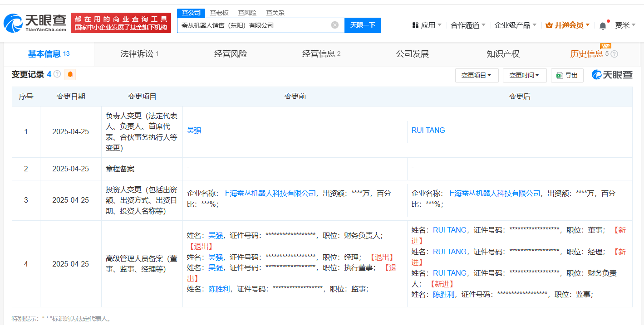Image resolution: width=644 pixels, height=325 pixels.
Task: Select the 查老板 search tab
Action: tap(219, 13)
